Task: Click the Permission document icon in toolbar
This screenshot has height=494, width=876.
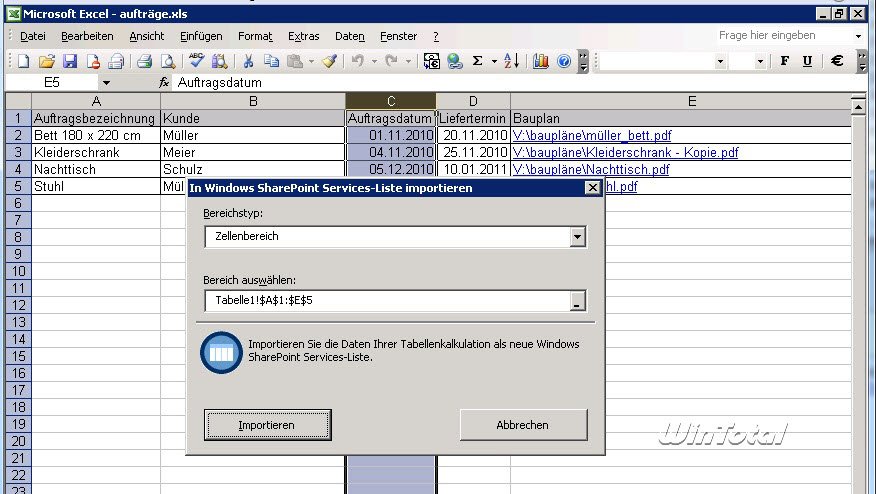Action: coord(93,61)
